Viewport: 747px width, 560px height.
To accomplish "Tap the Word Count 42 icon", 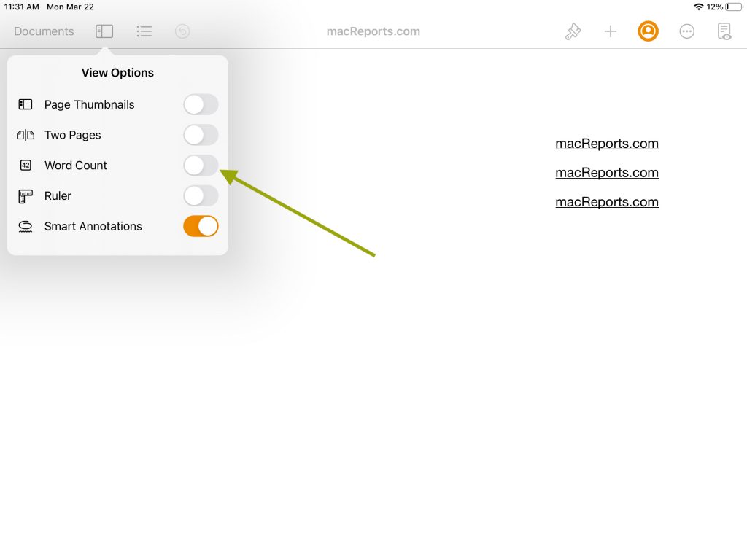I will pos(26,166).
